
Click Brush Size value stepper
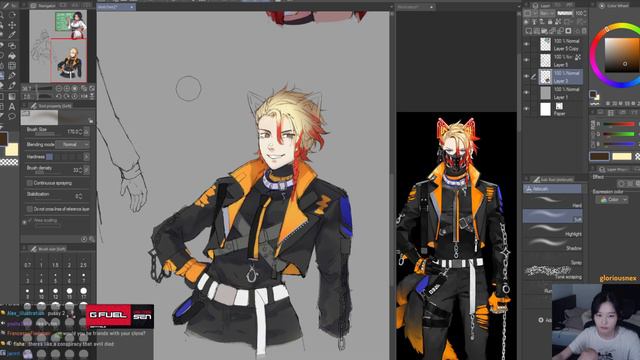[x=80, y=132]
